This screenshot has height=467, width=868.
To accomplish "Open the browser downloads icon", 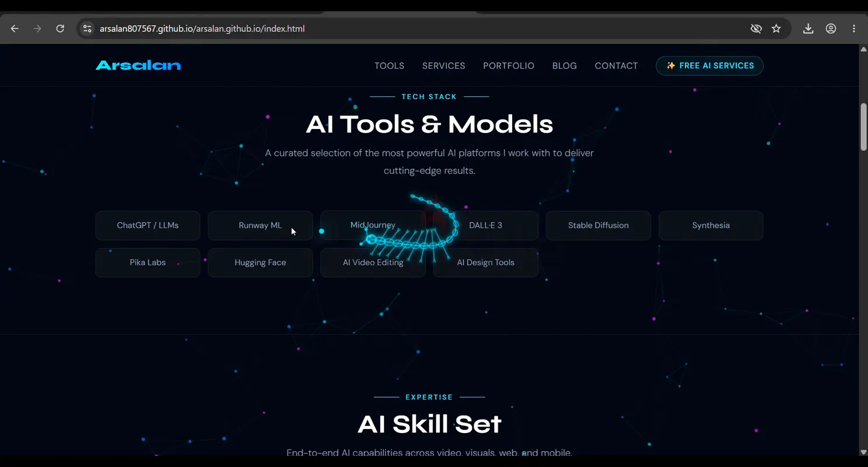I will pyautogui.click(x=808, y=29).
